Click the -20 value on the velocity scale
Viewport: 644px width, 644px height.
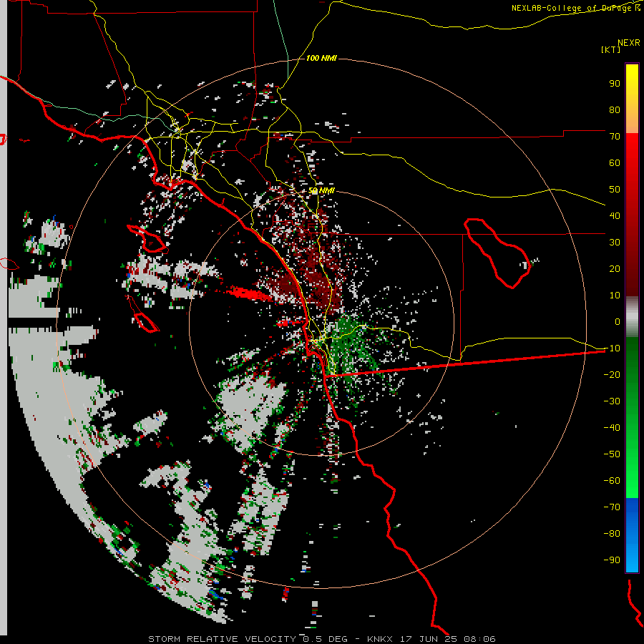click(612, 374)
